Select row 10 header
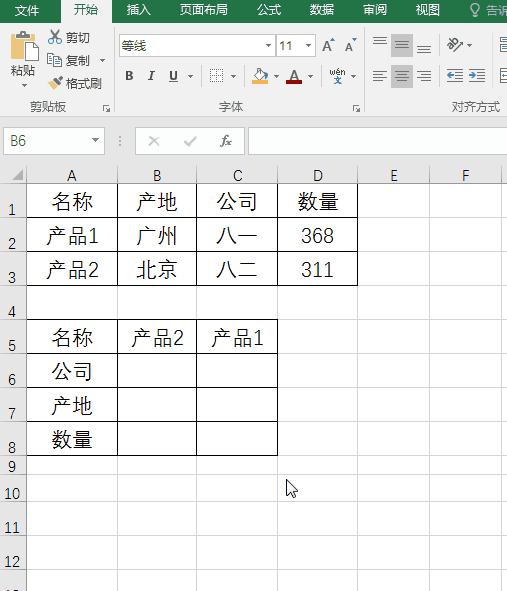 [13, 488]
